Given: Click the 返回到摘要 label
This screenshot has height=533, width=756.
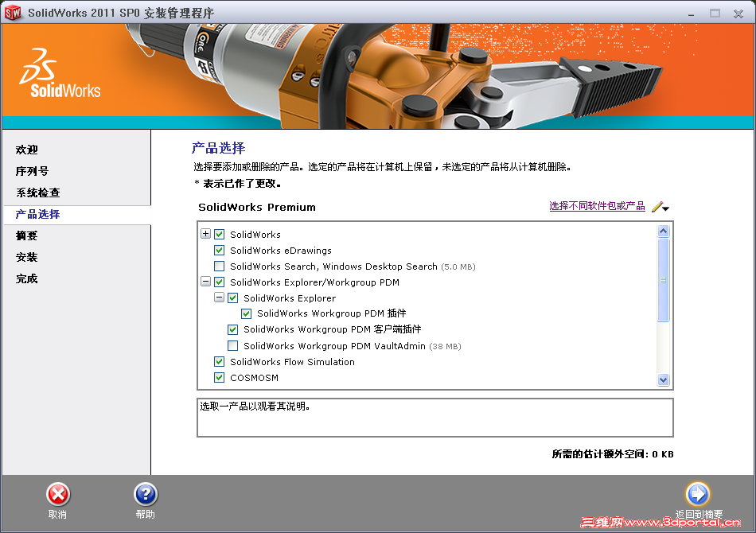Looking at the screenshot, I should (x=699, y=514).
